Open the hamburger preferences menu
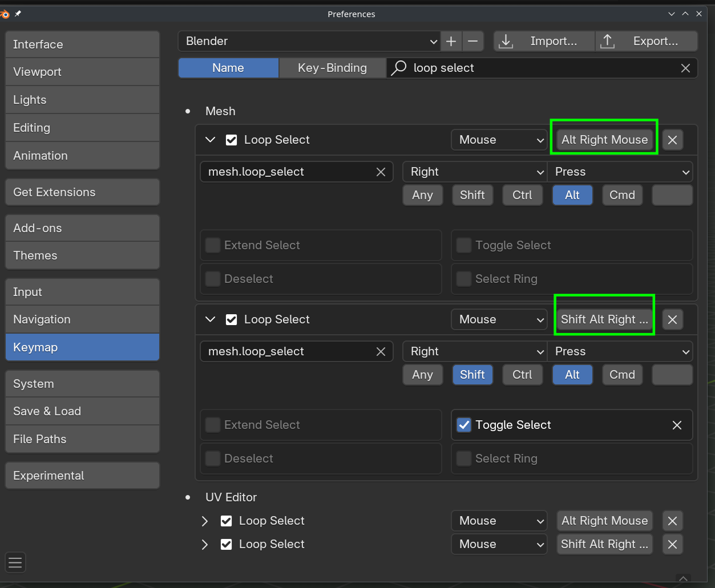The width and height of the screenshot is (715, 588). point(15,562)
